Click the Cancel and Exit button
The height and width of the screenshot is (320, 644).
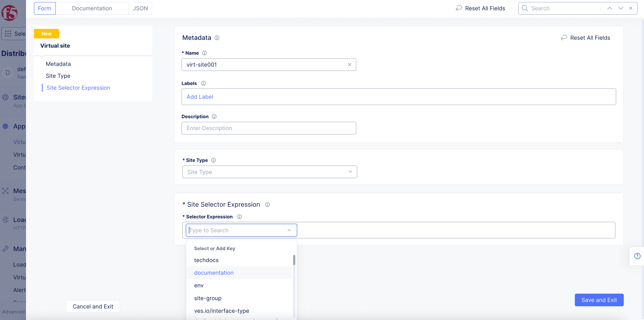[93, 306]
